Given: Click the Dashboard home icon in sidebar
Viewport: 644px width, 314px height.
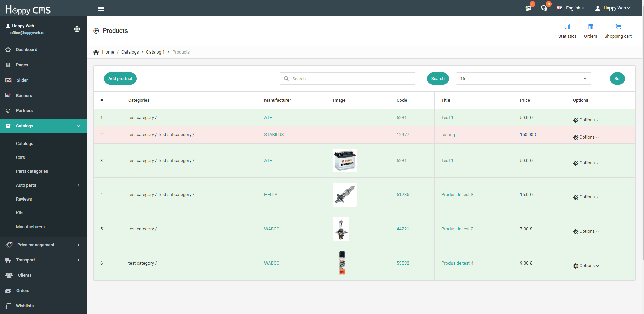Looking at the screenshot, I should pos(8,50).
